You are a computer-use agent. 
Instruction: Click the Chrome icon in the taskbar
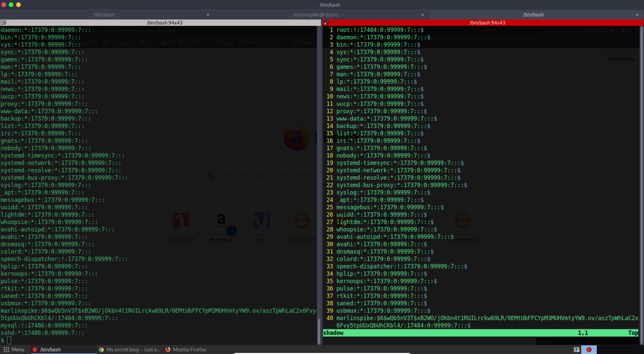tap(101, 349)
